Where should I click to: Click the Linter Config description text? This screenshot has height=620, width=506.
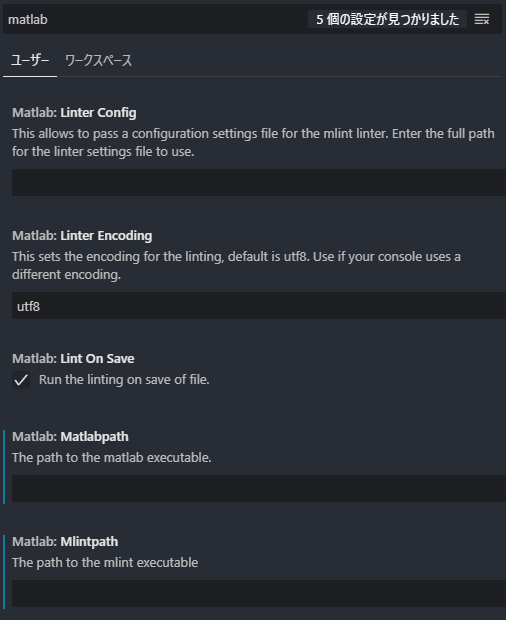pyautogui.click(x=253, y=142)
